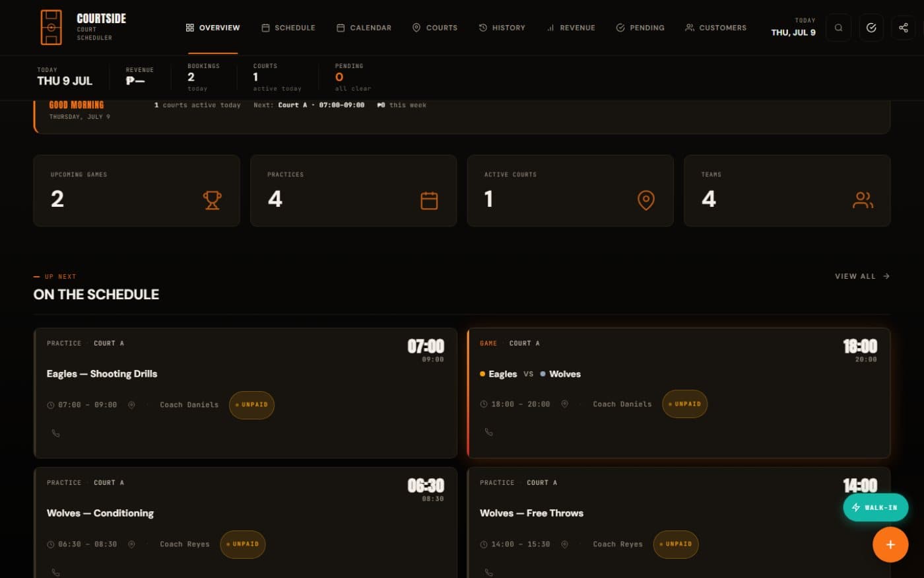924x578 pixels.
Task: Open the Revenue tab
Action: [571, 28]
